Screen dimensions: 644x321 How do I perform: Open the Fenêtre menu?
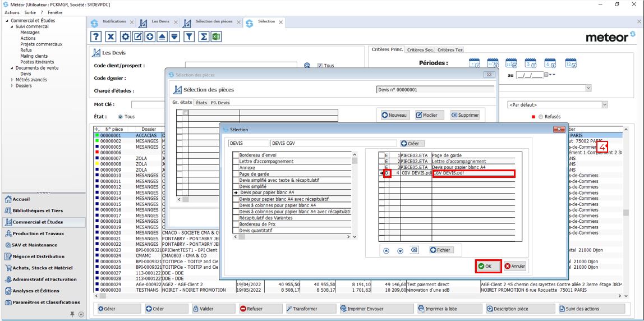click(55, 12)
